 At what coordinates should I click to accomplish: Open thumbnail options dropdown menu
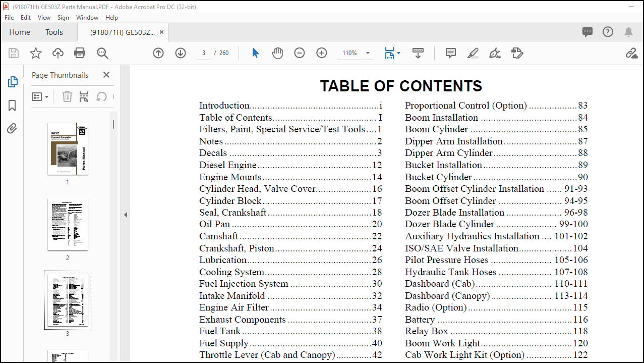click(40, 96)
